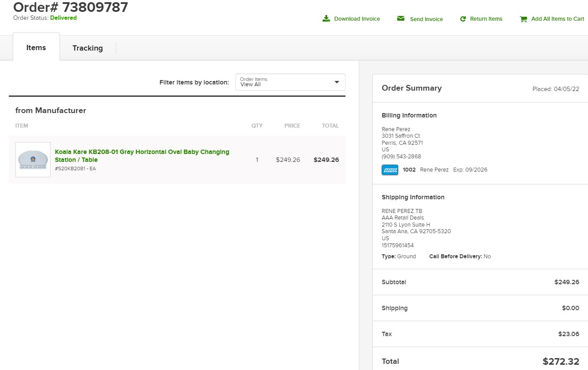Click Add All Items to Cart link
The height and width of the screenshot is (370, 588).
[x=558, y=19]
